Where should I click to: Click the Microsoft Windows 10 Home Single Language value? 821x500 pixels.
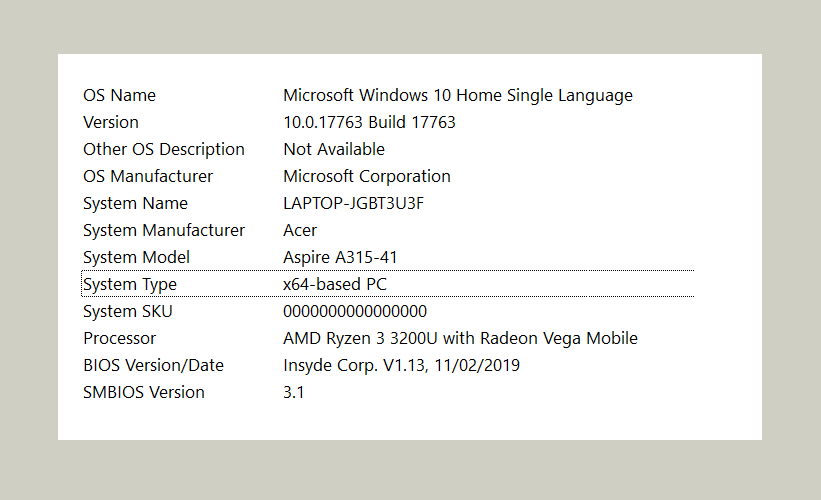[458, 95]
